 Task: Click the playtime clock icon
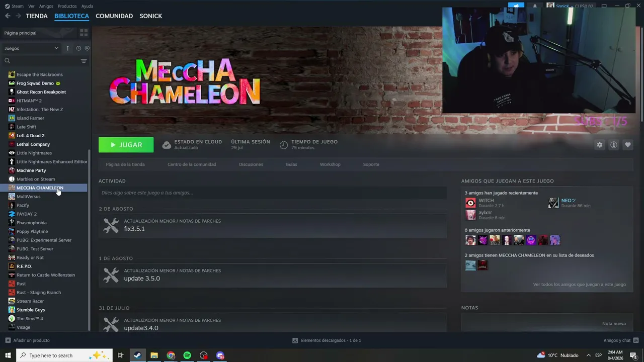click(284, 145)
